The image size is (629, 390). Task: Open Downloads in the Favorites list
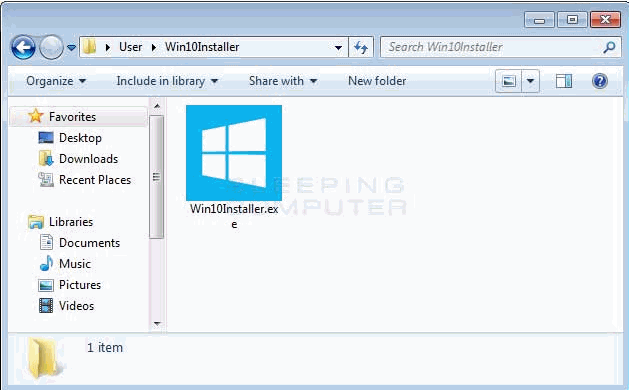click(88, 159)
